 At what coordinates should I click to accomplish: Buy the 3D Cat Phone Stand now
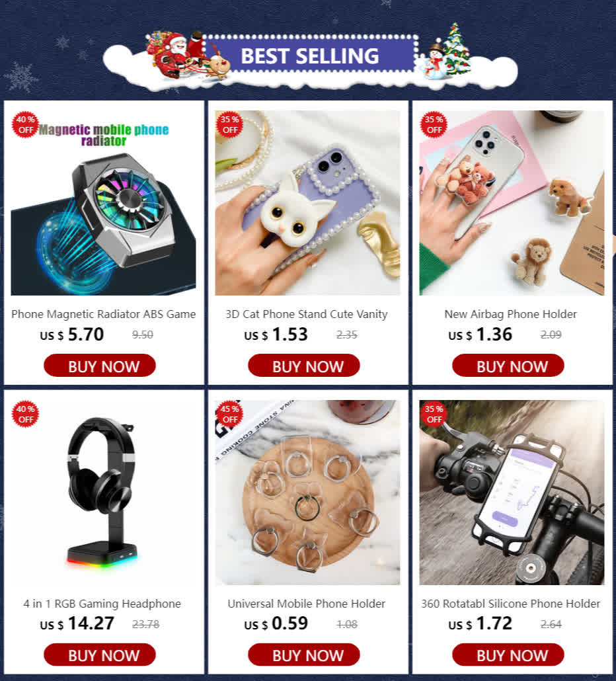304,366
